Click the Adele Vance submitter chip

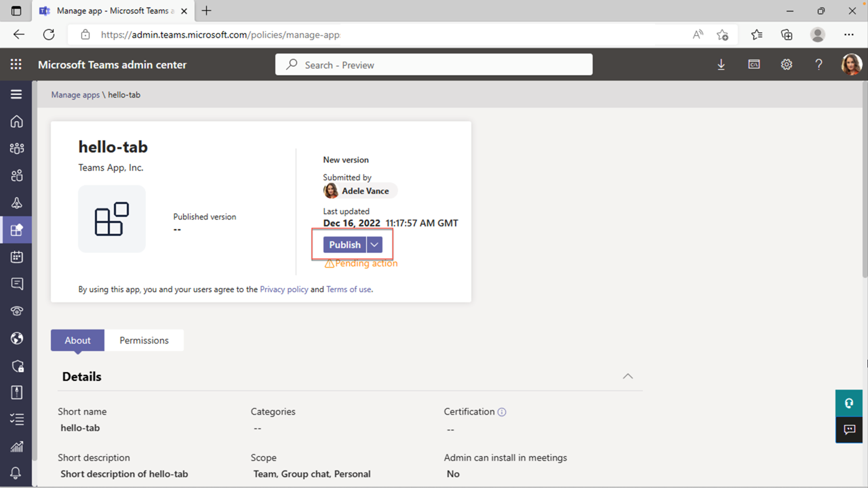pos(360,191)
